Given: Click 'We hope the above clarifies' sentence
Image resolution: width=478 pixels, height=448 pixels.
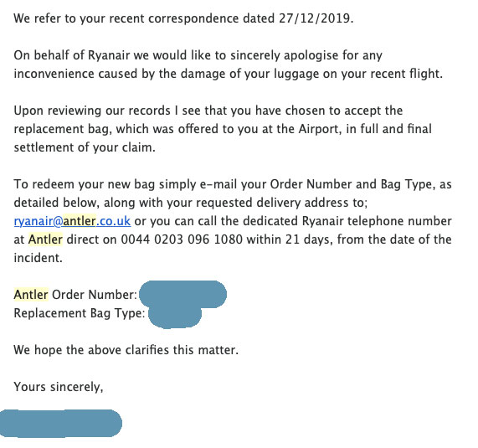Looking at the screenshot, I should coord(126,350).
